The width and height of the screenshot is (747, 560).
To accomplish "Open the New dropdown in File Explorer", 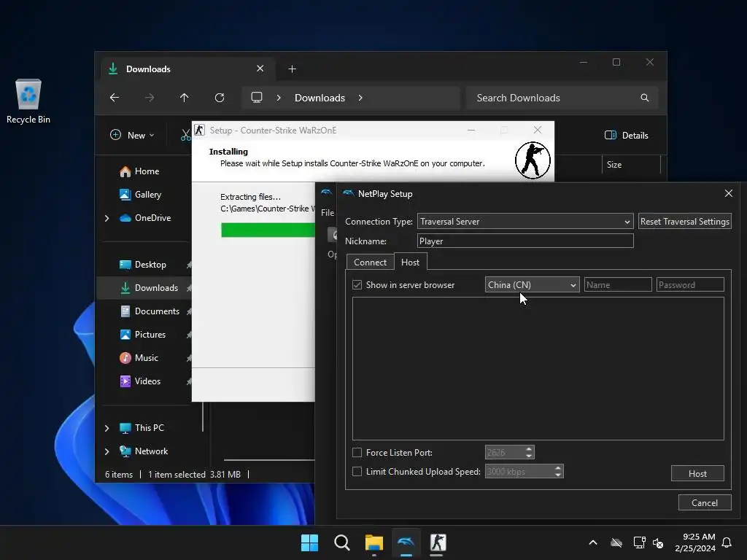I will click(x=133, y=135).
